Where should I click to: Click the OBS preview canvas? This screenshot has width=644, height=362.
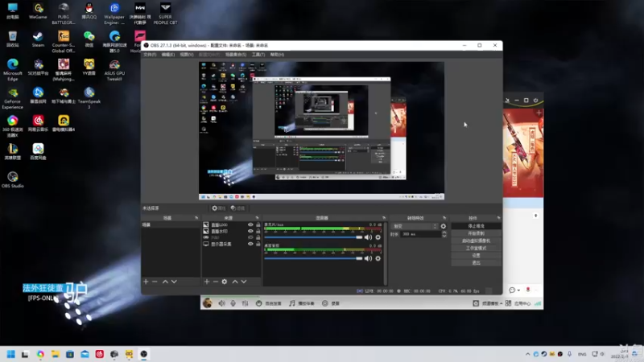[x=321, y=130]
